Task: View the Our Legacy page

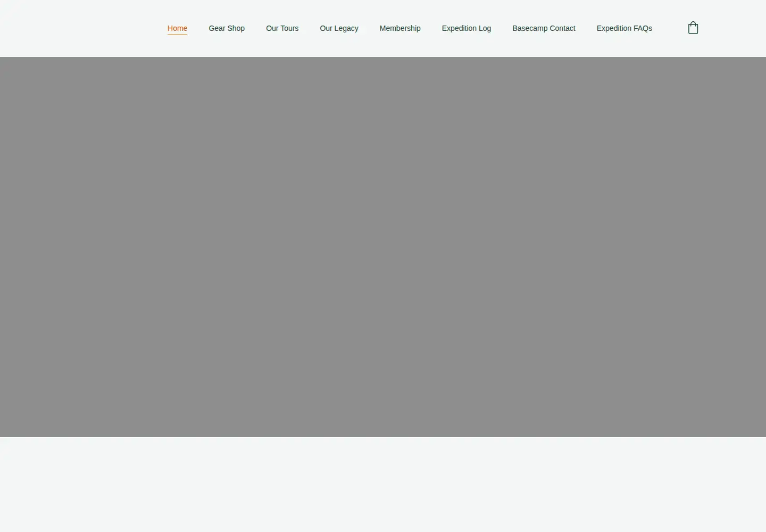Action: [x=339, y=28]
